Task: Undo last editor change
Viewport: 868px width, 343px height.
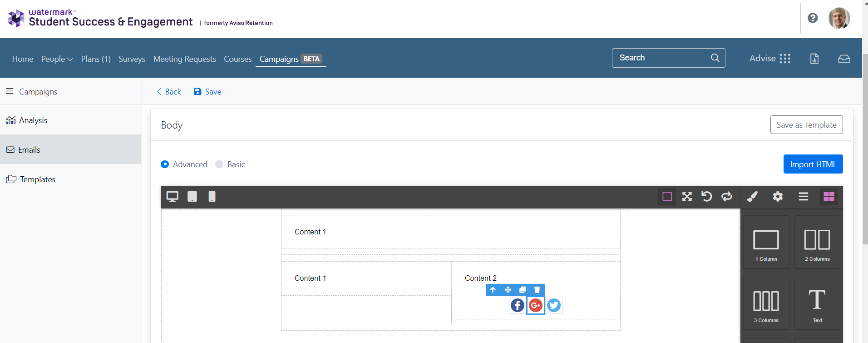Action: (x=707, y=197)
